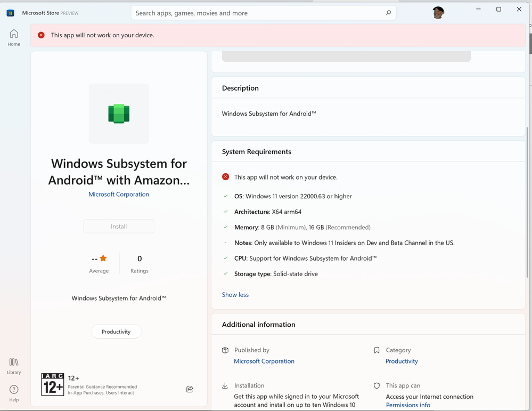Click the search magnifier icon
The height and width of the screenshot is (411, 532).
(x=388, y=12)
